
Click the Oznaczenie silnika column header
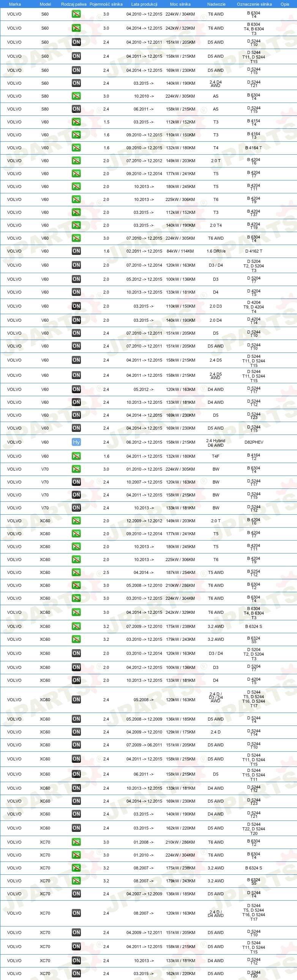pyautogui.click(x=254, y=4)
